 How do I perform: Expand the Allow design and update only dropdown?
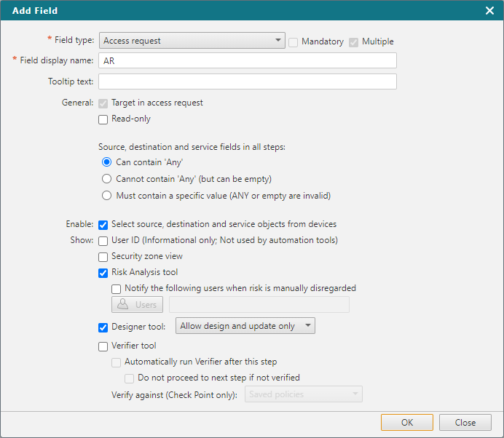coord(245,327)
